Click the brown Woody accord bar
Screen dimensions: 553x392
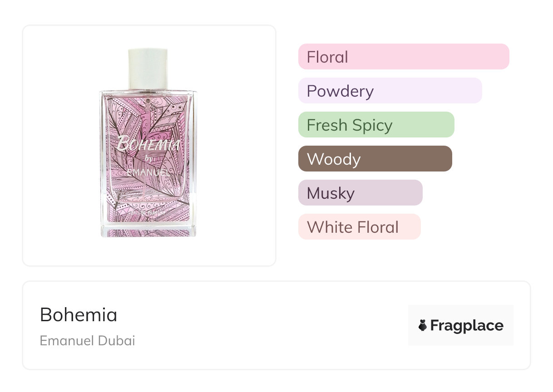point(375,159)
